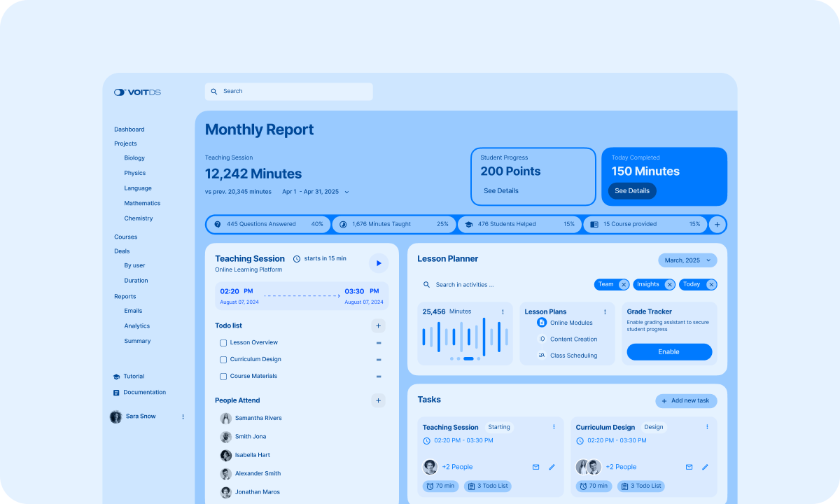
Task: Click +2 People on Teaching Session task
Action: click(457, 467)
